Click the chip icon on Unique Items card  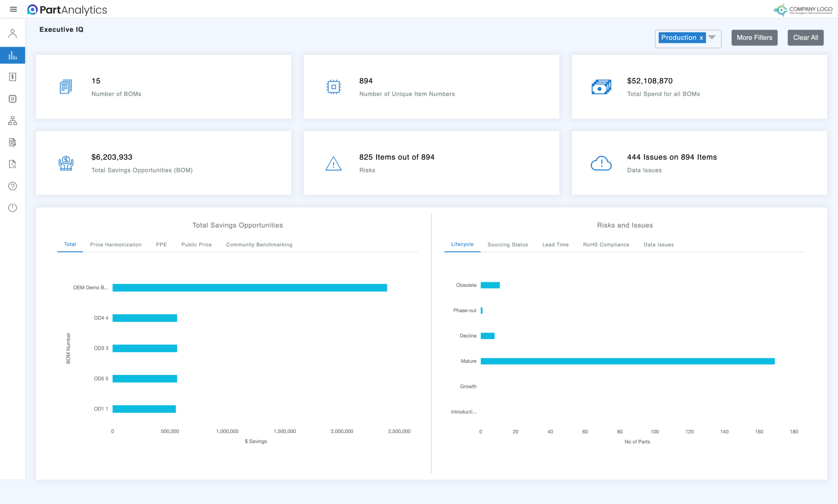[333, 87]
